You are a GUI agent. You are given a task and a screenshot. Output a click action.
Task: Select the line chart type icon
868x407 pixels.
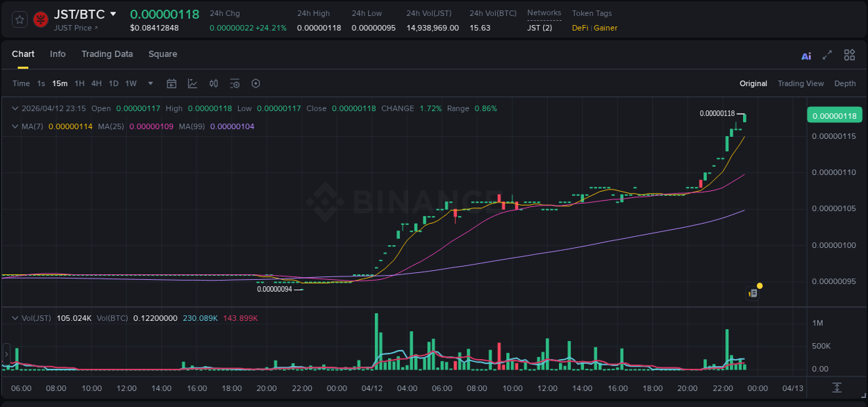pos(192,83)
